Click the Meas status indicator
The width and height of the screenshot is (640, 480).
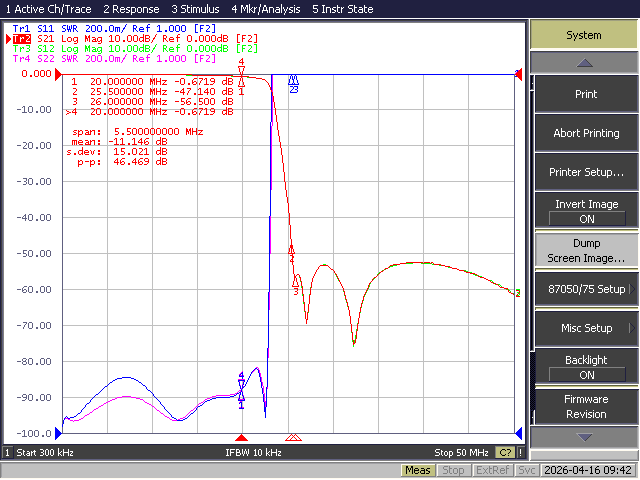click(418, 471)
